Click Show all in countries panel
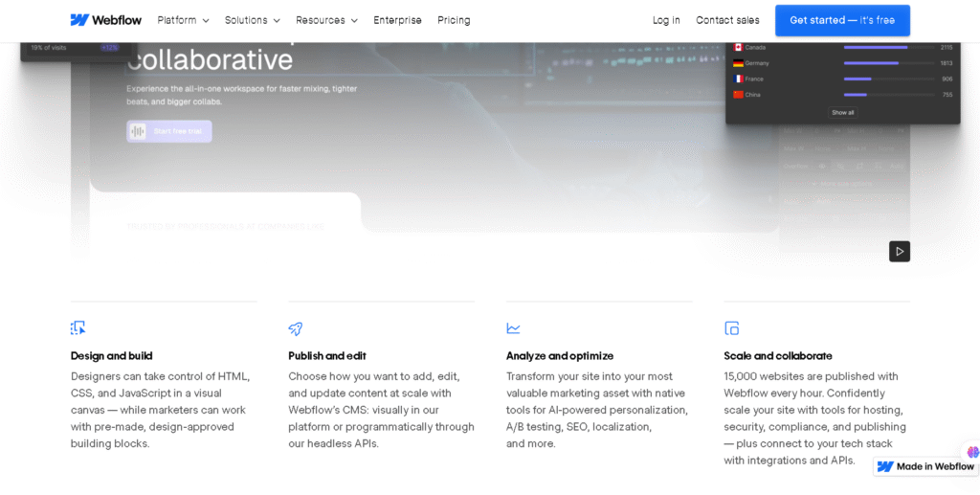The width and height of the screenshot is (980, 495). tap(842, 112)
